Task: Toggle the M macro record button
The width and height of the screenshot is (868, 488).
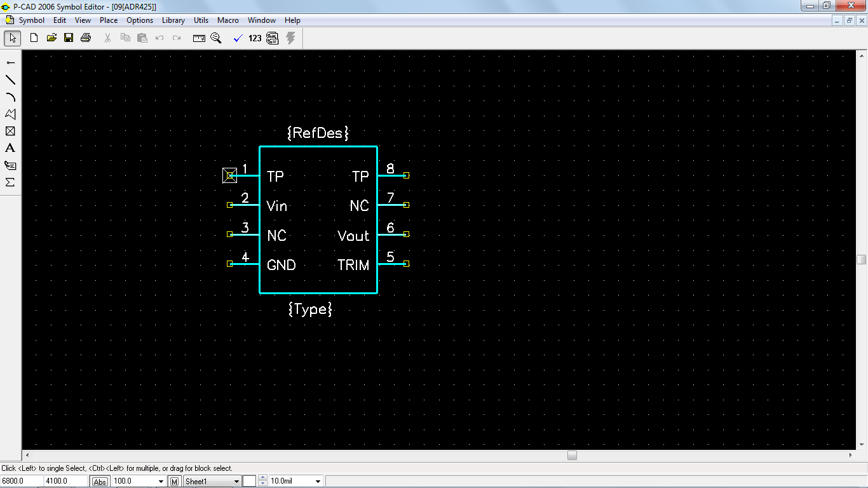Action: [x=174, y=482]
